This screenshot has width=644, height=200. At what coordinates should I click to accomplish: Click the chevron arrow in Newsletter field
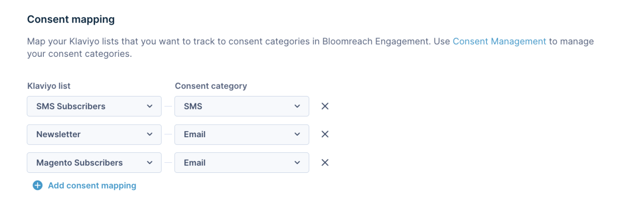(149, 134)
